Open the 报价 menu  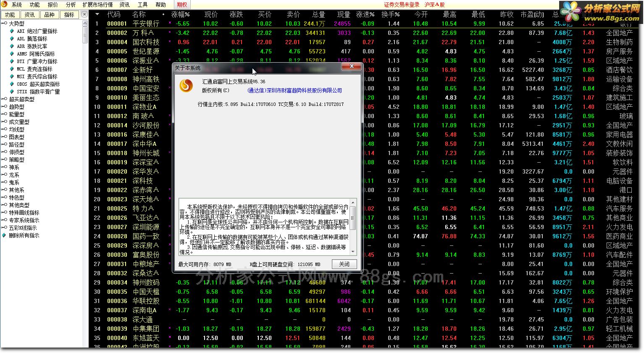click(x=53, y=5)
